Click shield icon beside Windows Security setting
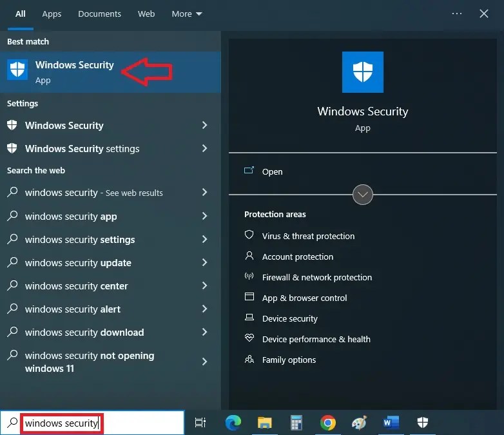 tap(12, 125)
